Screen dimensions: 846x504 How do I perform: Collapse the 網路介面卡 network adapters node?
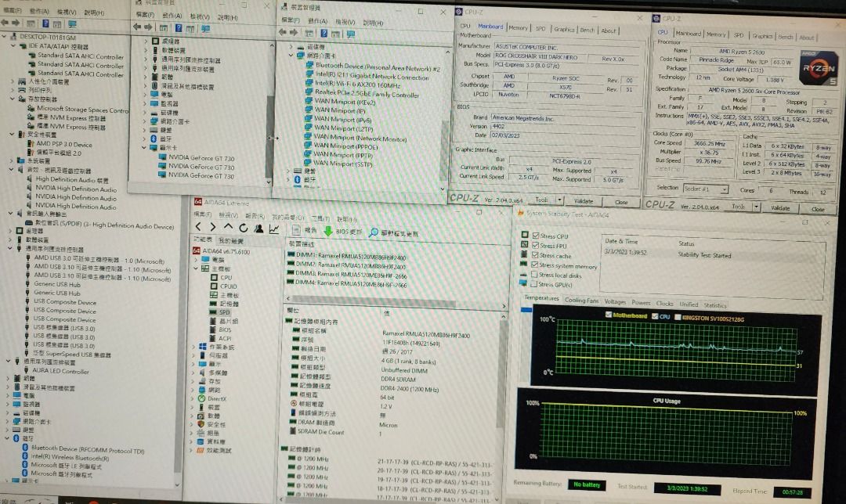[x=291, y=56]
